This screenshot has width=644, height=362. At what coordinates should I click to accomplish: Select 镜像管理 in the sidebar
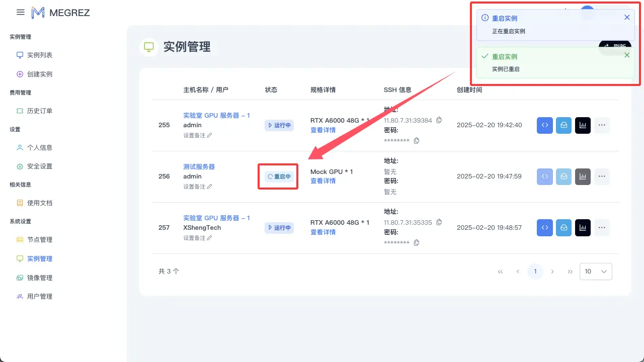40,277
